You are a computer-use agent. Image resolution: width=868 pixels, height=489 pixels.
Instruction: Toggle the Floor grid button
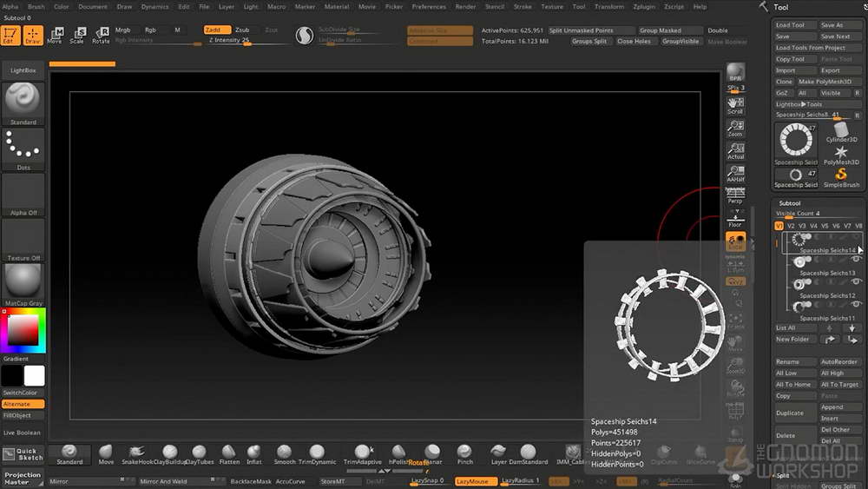click(735, 219)
